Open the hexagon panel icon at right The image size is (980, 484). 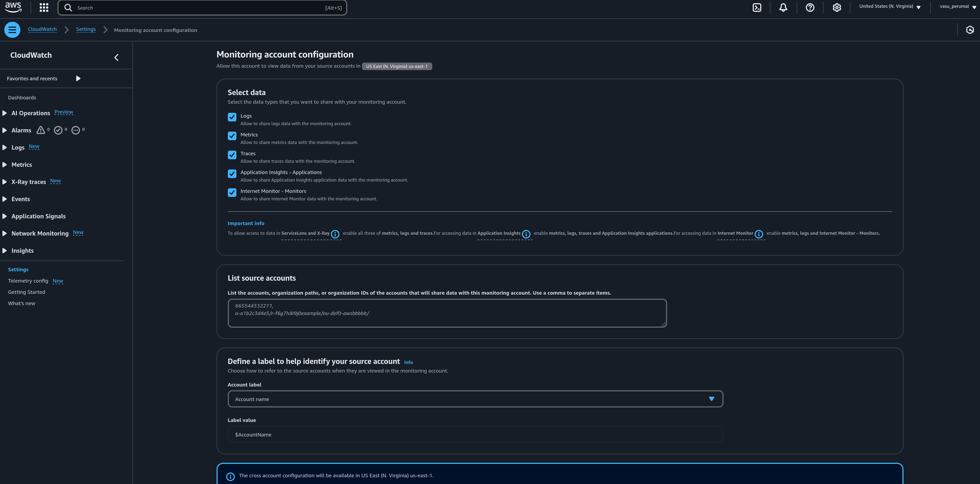970,30
